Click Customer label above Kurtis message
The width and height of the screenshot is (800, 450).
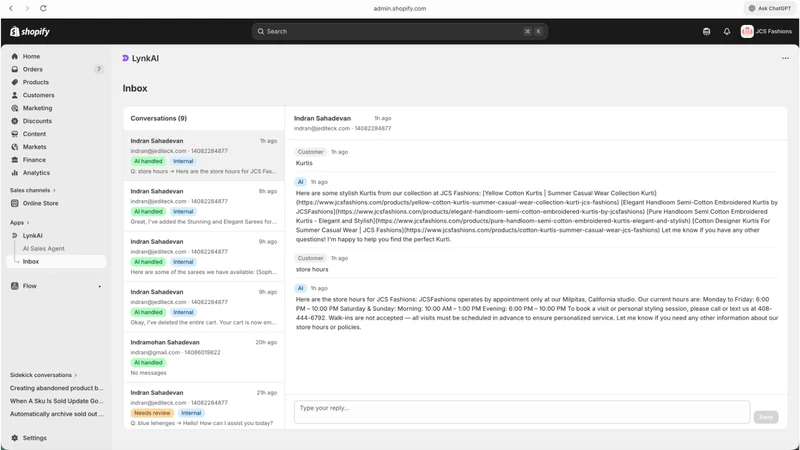click(x=310, y=152)
